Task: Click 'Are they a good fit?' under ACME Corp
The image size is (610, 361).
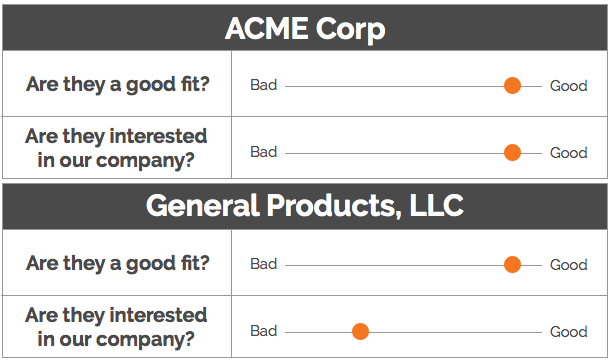Action: click(x=117, y=84)
